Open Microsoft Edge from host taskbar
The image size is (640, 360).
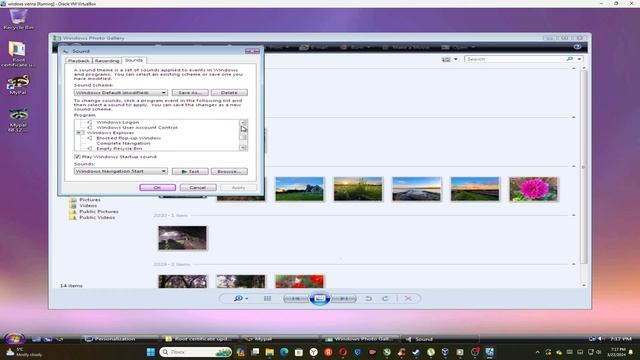point(284,352)
